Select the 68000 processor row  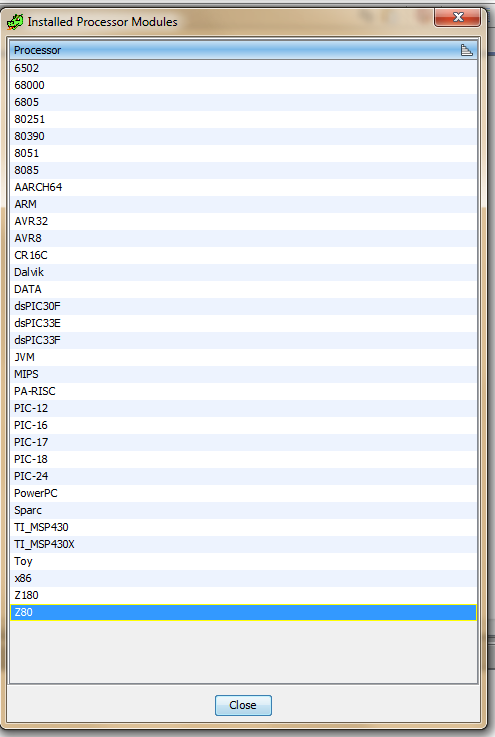[x=243, y=85]
